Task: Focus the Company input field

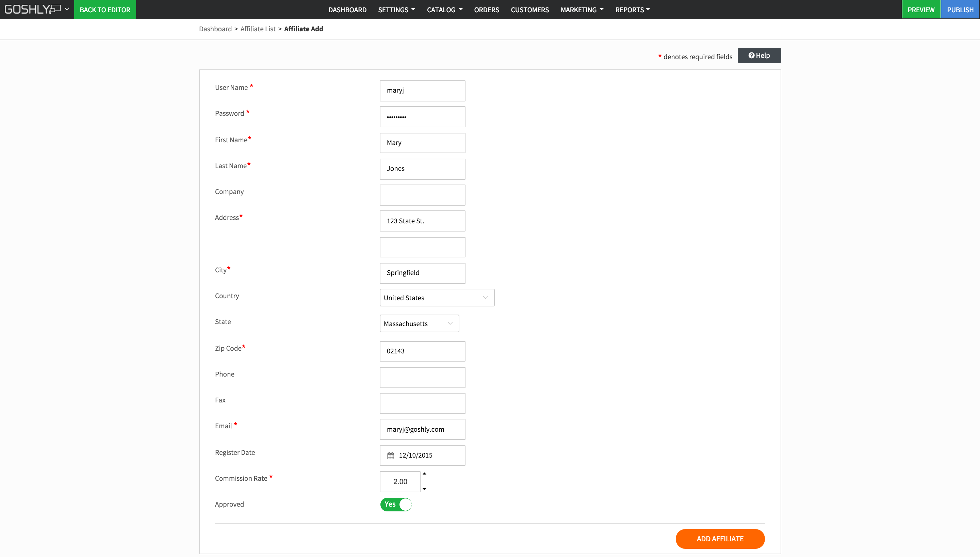Action: click(422, 195)
